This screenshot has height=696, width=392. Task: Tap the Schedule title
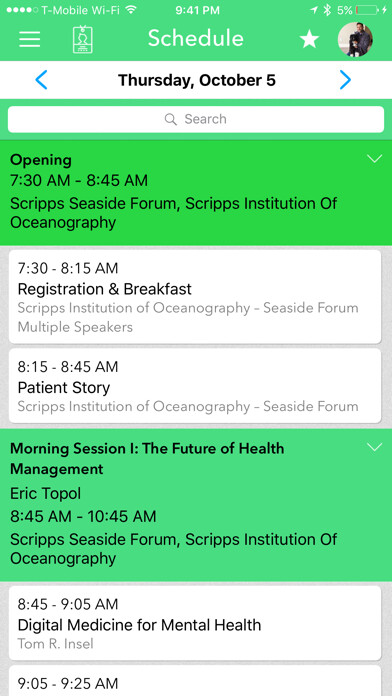click(196, 39)
